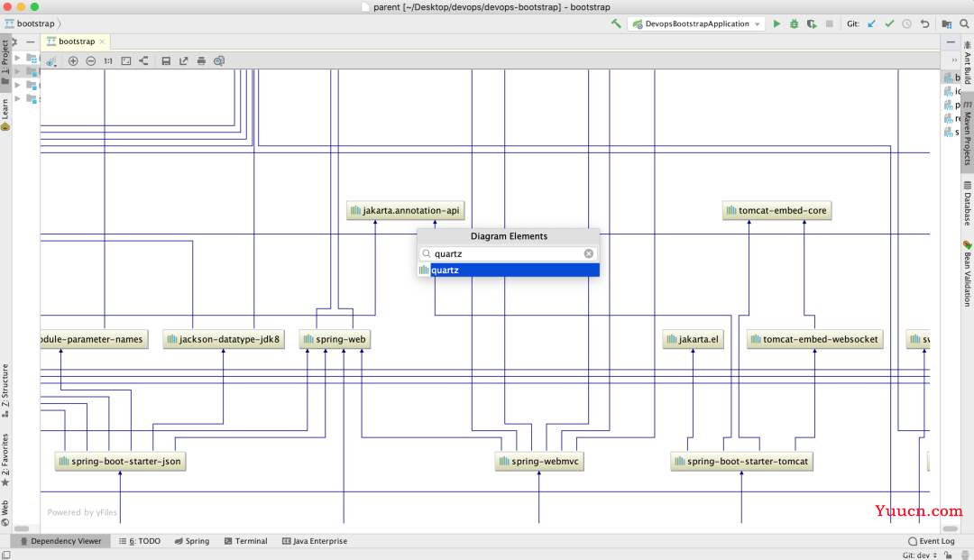Expand the topmost project tree folder
This screenshot has height=560, width=974.
(17, 57)
